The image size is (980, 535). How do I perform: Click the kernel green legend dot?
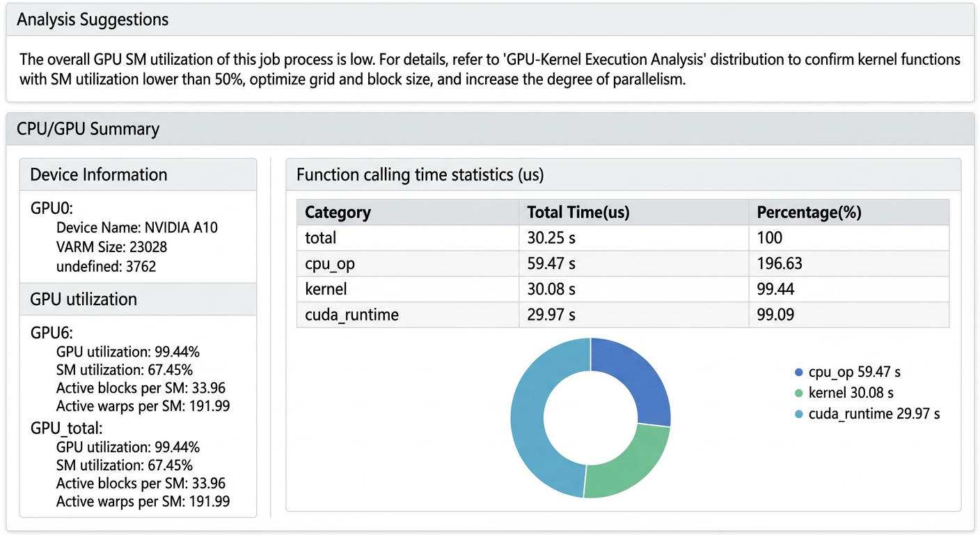pyautogui.click(x=798, y=394)
